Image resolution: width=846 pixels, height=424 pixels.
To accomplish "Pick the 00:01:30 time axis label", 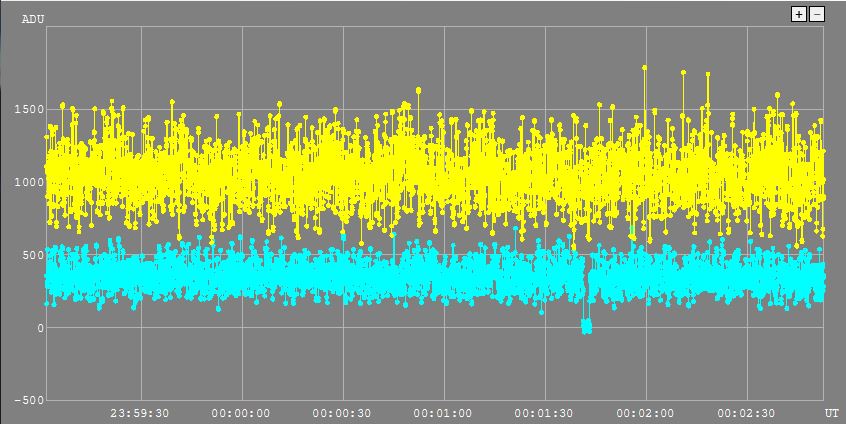I will click(544, 412).
